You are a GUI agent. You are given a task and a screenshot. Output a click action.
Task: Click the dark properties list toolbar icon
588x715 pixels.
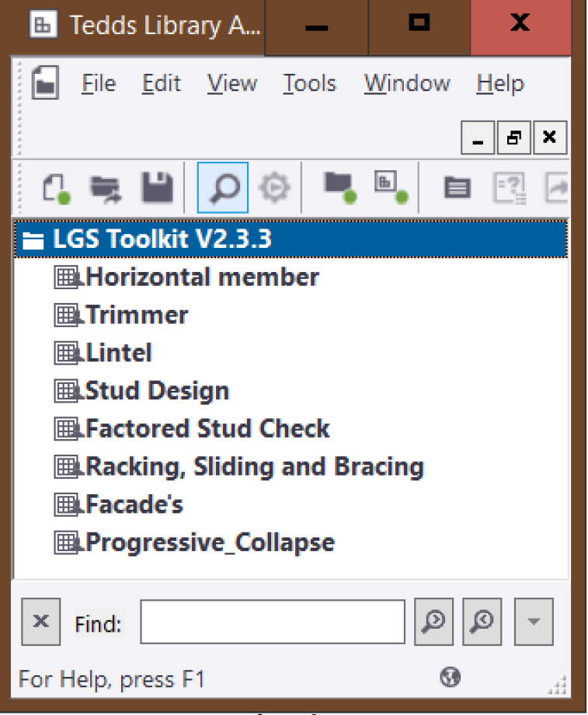[457, 188]
